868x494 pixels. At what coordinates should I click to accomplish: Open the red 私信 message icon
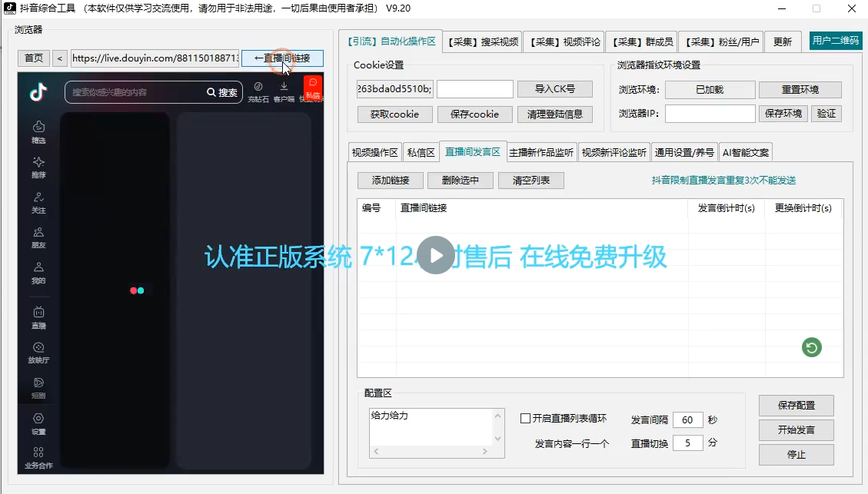[313, 88]
